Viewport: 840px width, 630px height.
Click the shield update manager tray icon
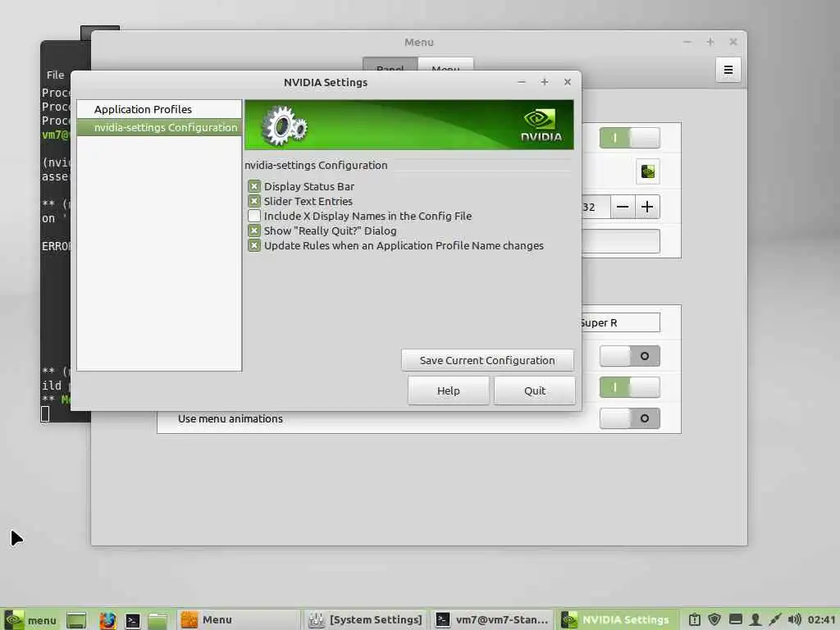click(x=714, y=620)
